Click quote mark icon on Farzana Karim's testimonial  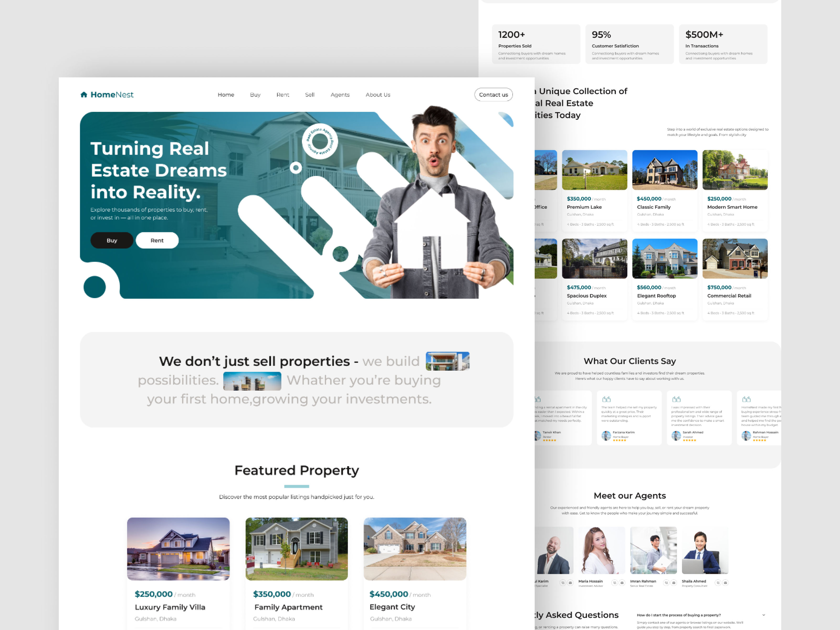pyautogui.click(x=606, y=399)
